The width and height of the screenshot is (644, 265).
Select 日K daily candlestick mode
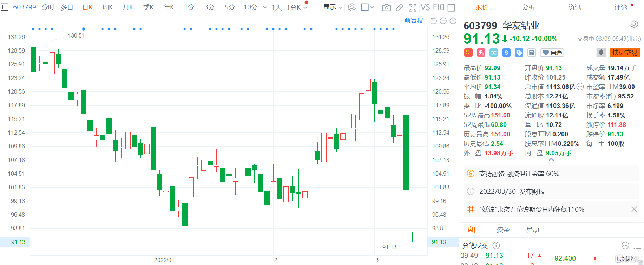pos(87,7)
